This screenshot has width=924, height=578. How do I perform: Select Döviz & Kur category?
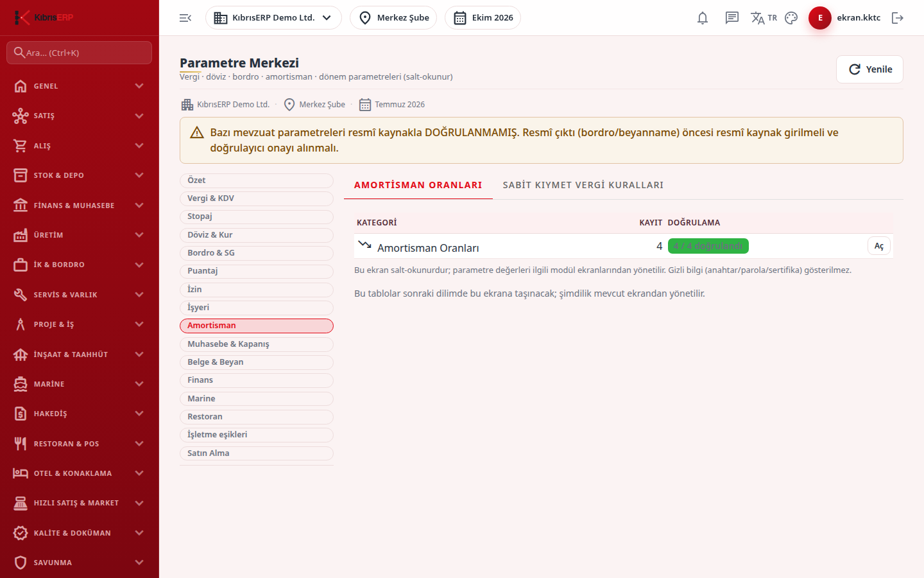pyautogui.click(x=257, y=235)
